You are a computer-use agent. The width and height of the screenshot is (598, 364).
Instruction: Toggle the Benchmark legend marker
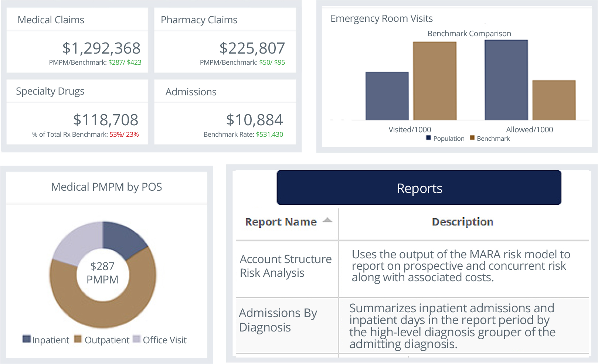pos(472,138)
